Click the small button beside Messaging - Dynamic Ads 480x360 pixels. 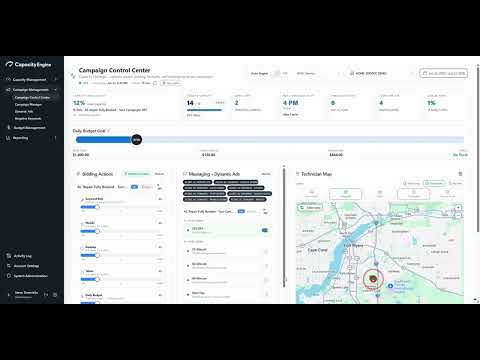pos(266,174)
